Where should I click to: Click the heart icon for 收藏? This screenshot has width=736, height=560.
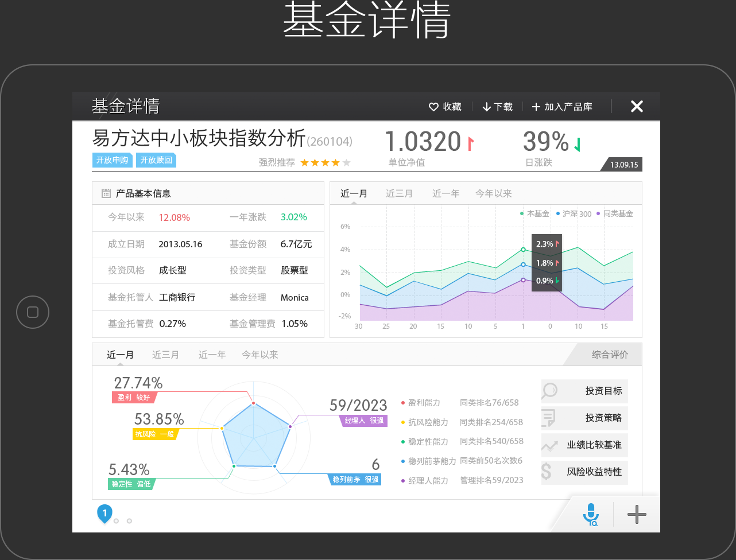tap(434, 107)
